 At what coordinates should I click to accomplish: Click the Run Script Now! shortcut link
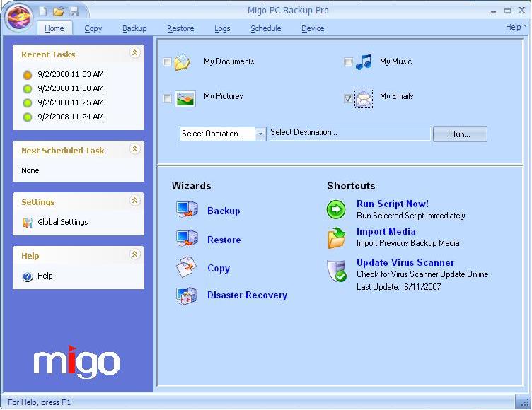[x=393, y=204]
